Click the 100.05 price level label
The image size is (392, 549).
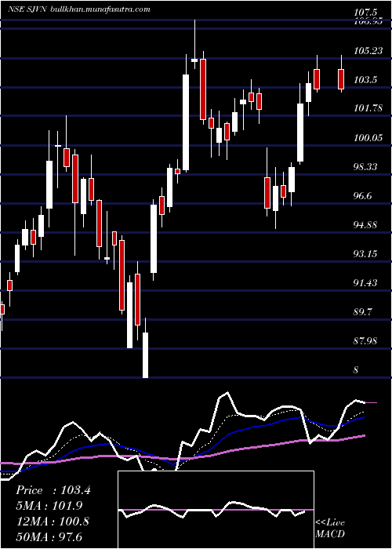[368, 138]
